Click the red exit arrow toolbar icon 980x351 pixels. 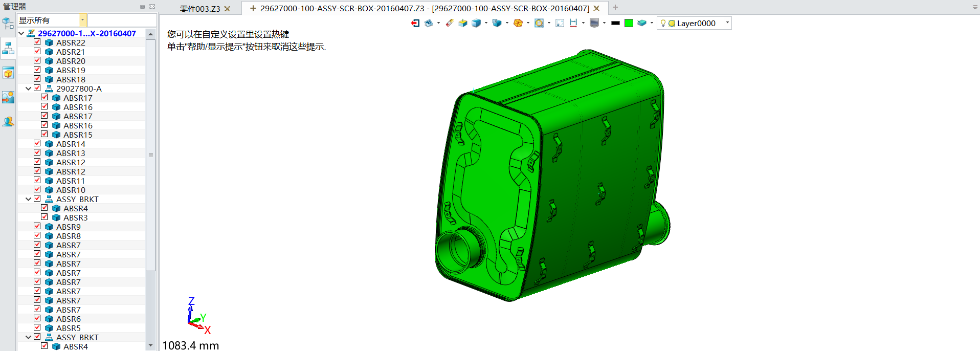pyautogui.click(x=415, y=23)
